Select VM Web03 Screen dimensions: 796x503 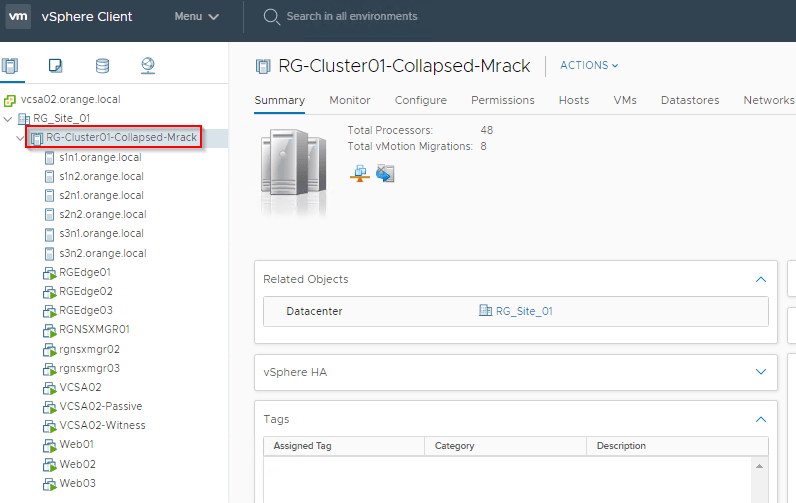point(77,483)
